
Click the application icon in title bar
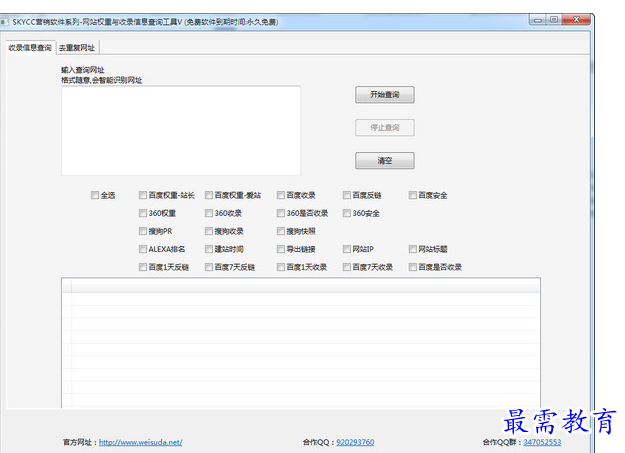4,22
